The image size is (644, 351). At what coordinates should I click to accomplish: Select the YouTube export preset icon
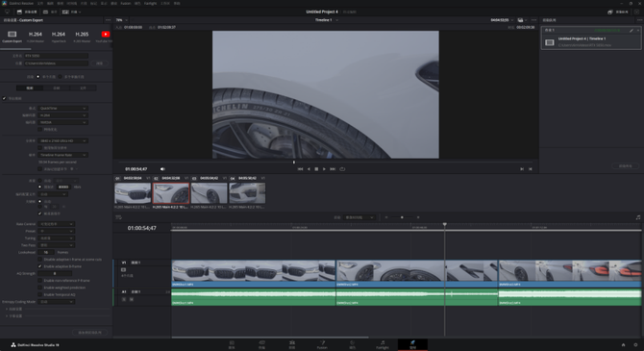(x=106, y=35)
